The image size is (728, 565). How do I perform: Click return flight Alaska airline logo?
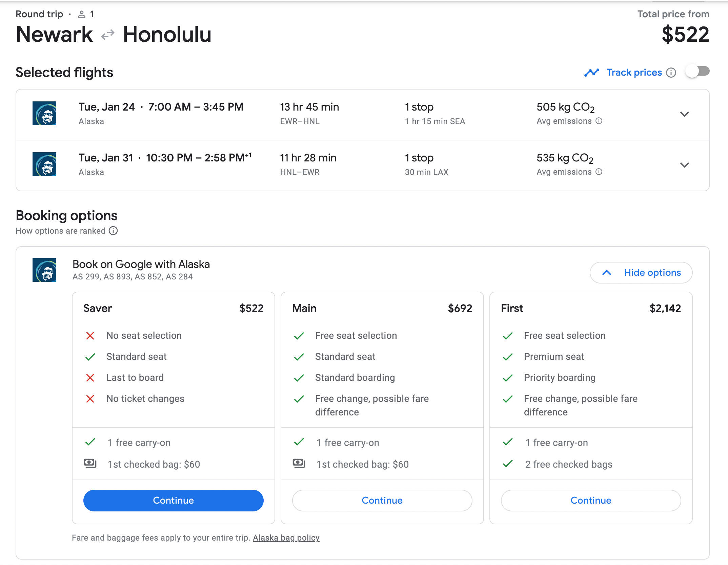(44, 164)
